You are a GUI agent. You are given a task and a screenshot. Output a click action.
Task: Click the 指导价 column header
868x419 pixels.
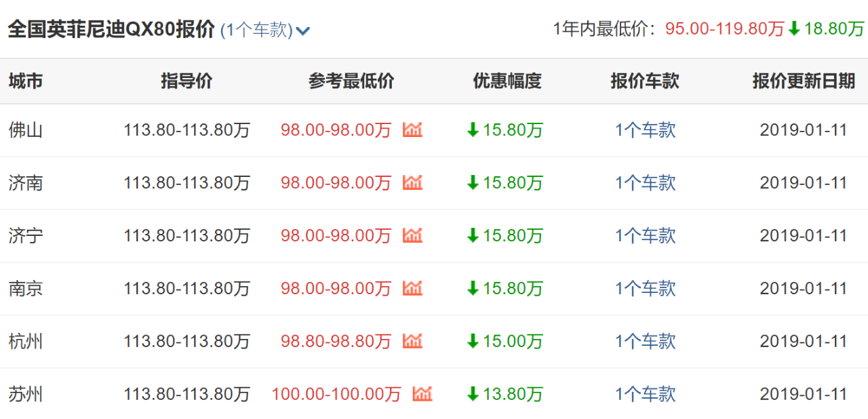tap(186, 81)
